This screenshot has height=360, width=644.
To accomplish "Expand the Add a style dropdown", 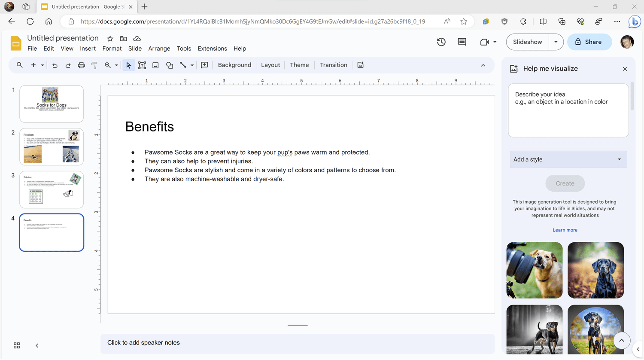I will click(568, 159).
